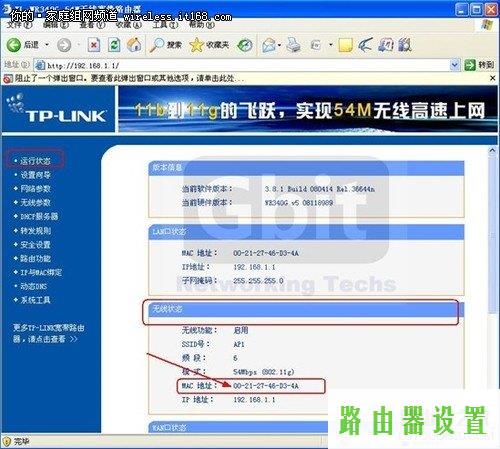Click the 转到 (Go) button

tap(479, 65)
